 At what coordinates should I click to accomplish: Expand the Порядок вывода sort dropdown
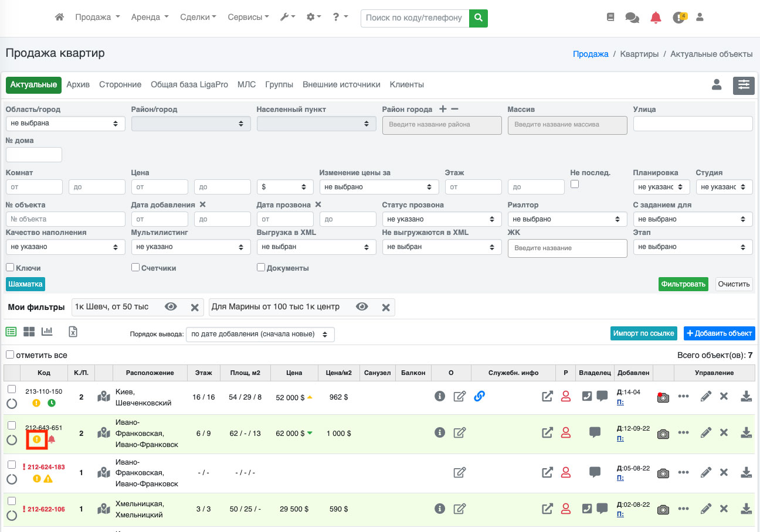pos(260,334)
